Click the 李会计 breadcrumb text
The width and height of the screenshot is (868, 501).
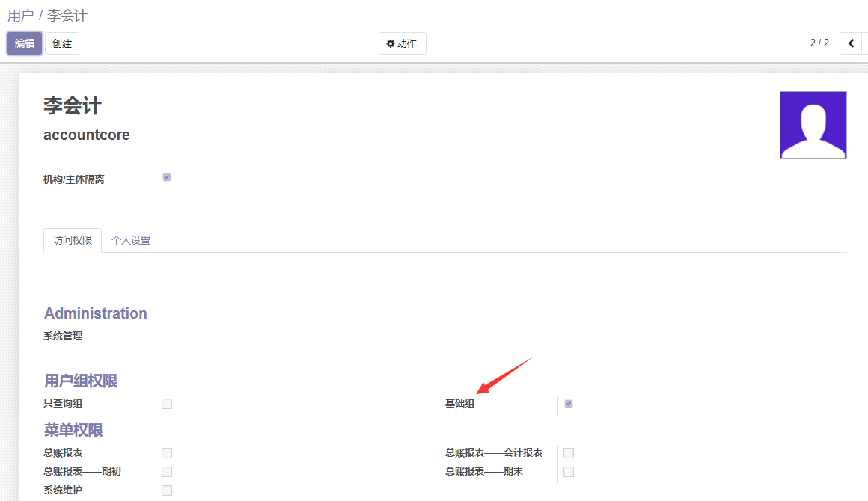pyautogui.click(x=67, y=16)
